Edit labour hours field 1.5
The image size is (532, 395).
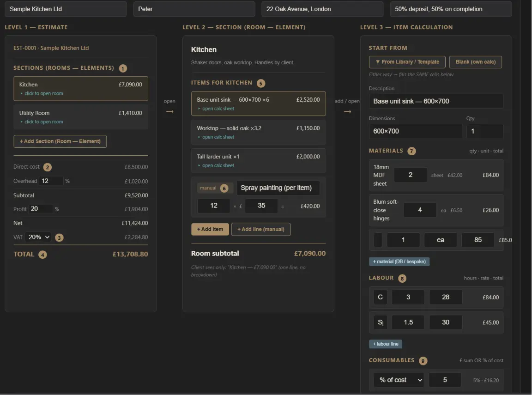[x=408, y=322]
